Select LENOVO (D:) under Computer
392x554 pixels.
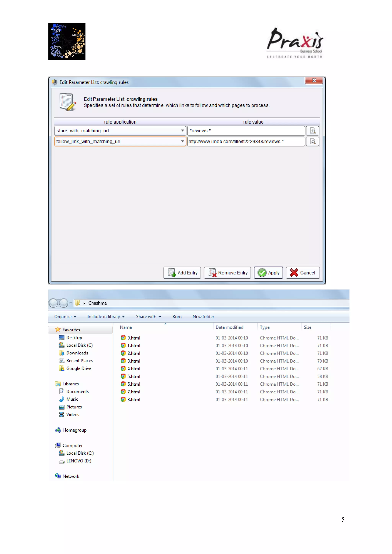(x=78, y=461)
